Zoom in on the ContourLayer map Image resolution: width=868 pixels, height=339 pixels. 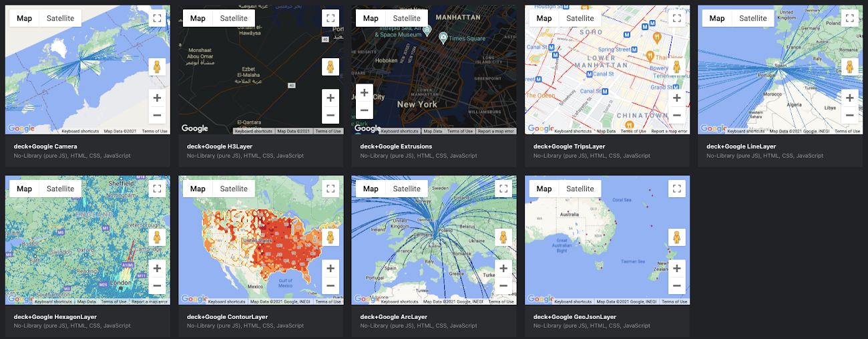pyautogui.click(x=331, y=268)
